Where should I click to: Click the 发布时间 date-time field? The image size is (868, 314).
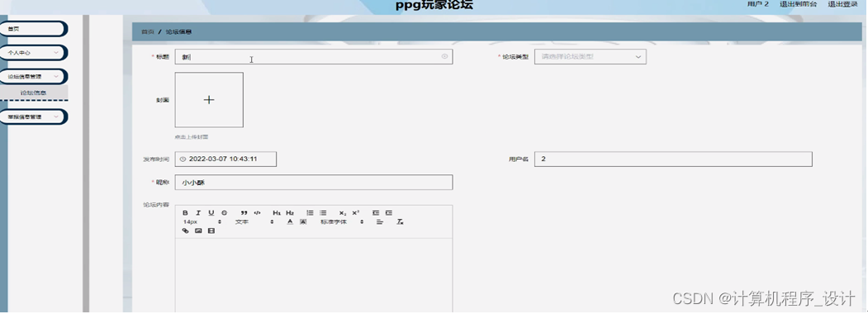click(225, 159)
